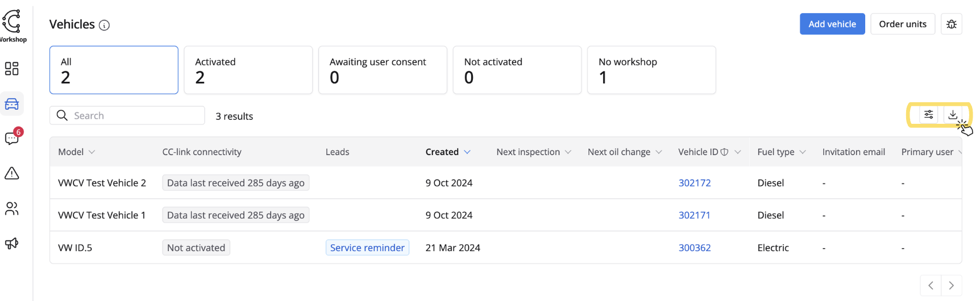Viewport: 980px width, 301px height.
Task: Open table column filter settings icon
Action: point(928,115)
